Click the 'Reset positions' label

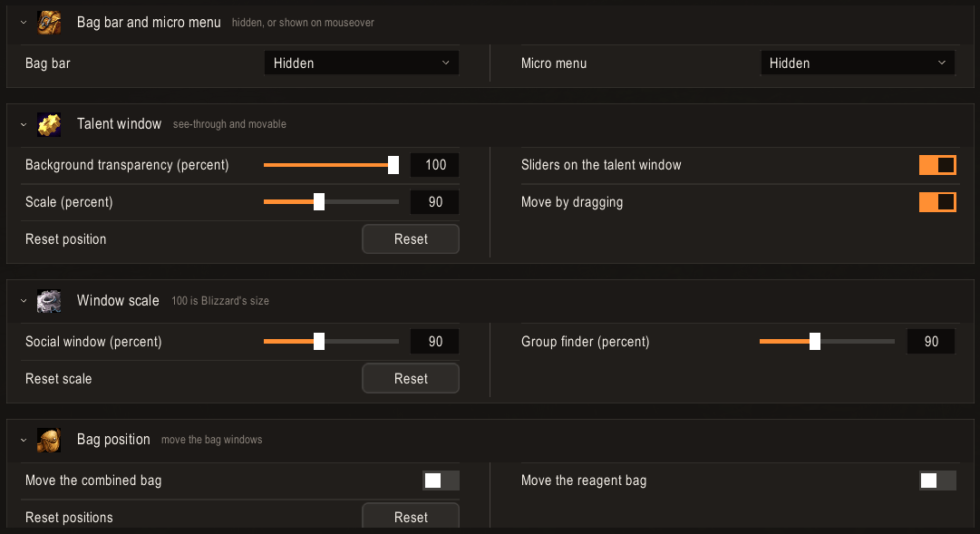click(70, 517)
